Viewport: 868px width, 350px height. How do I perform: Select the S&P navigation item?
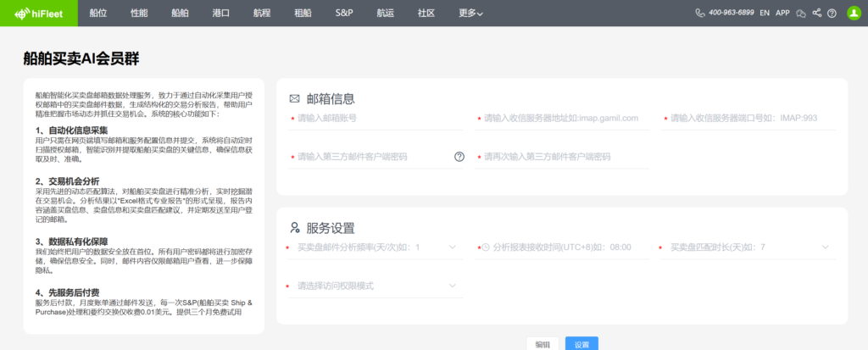(344, 13)
